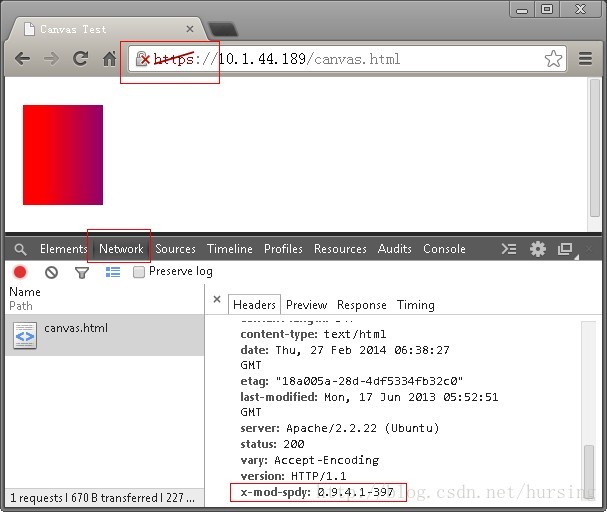This screenshot has width=607, height=512.
Task: Click the DevTools search magnifier icon
Action: (20, 249)
